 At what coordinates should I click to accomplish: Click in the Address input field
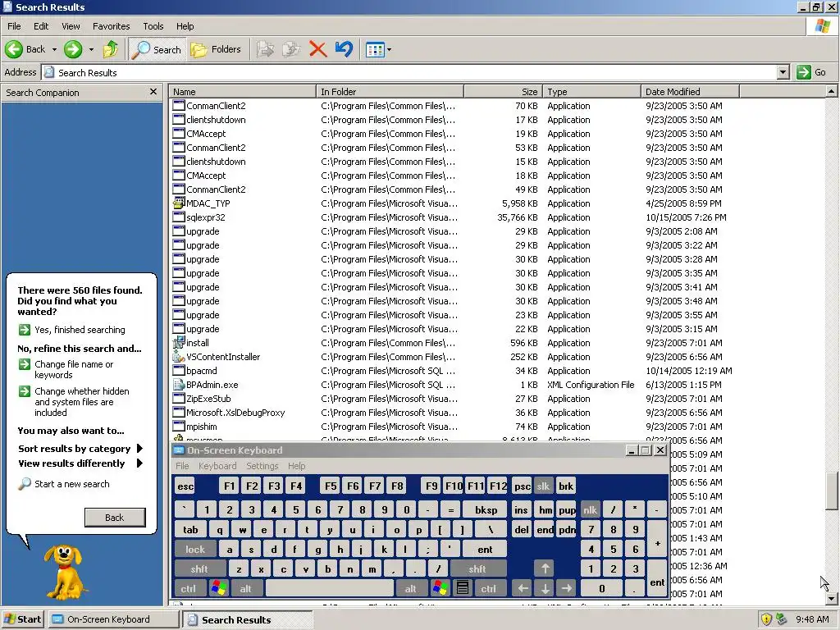click(x=416, y=72)
